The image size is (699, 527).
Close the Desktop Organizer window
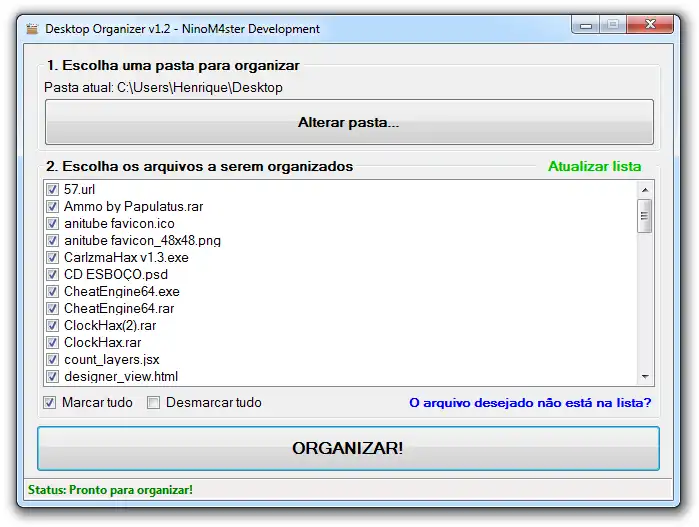[650, 25]
